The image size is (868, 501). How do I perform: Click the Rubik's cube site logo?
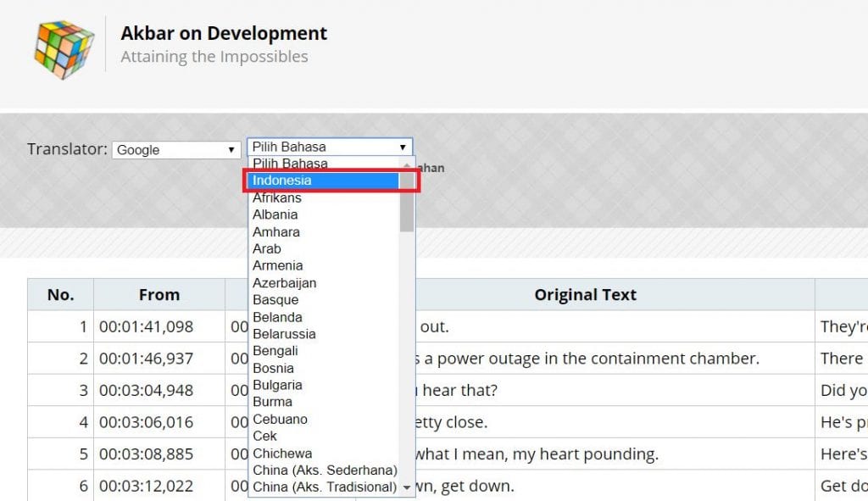click(64, 47)
